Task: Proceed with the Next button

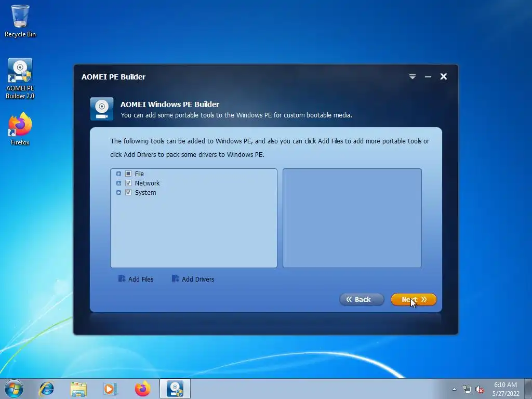Action: (414, 300)
